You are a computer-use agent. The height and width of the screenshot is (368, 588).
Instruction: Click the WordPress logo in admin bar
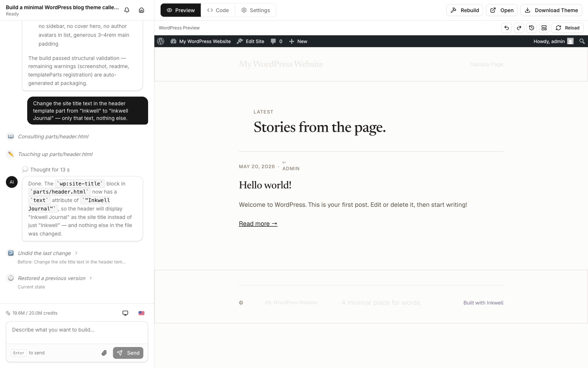pyautogui.click(x=161, y=41)
